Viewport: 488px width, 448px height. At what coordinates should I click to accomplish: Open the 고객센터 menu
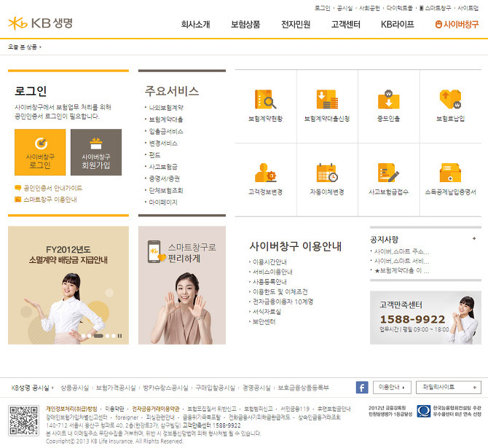click(x=345, y=24)
